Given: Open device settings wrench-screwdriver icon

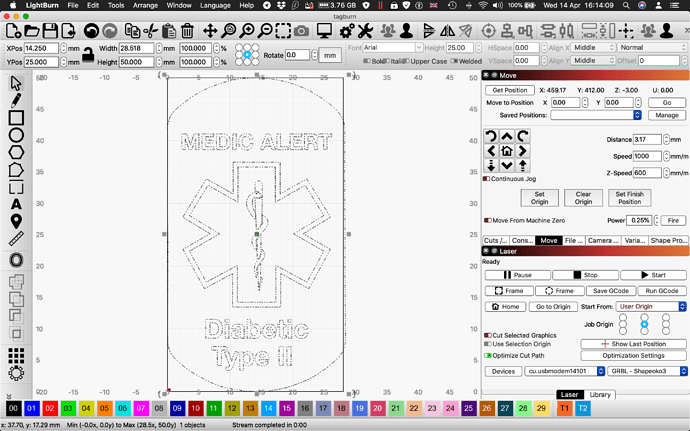Looking at the screenshot, I should point(365,31).
